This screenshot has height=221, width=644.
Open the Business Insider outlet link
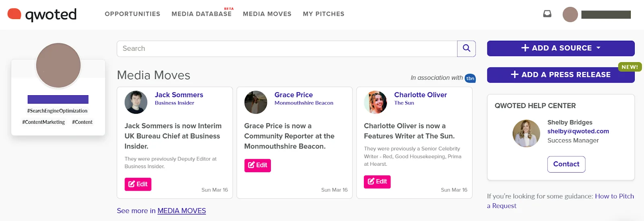coord(175,103)
